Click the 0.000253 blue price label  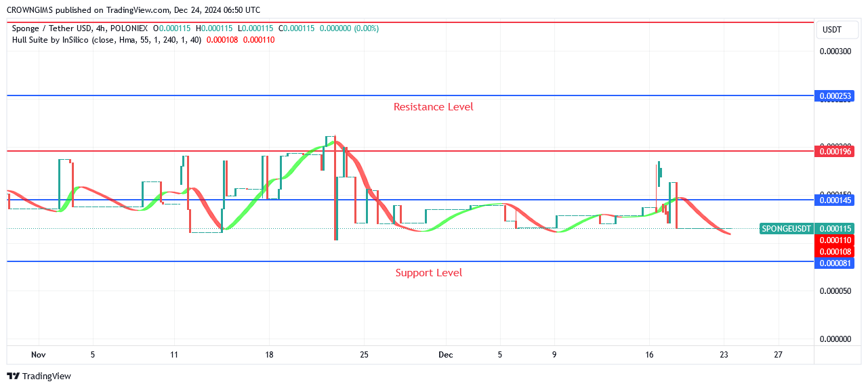pyautogui.click(x=834, y=96)
